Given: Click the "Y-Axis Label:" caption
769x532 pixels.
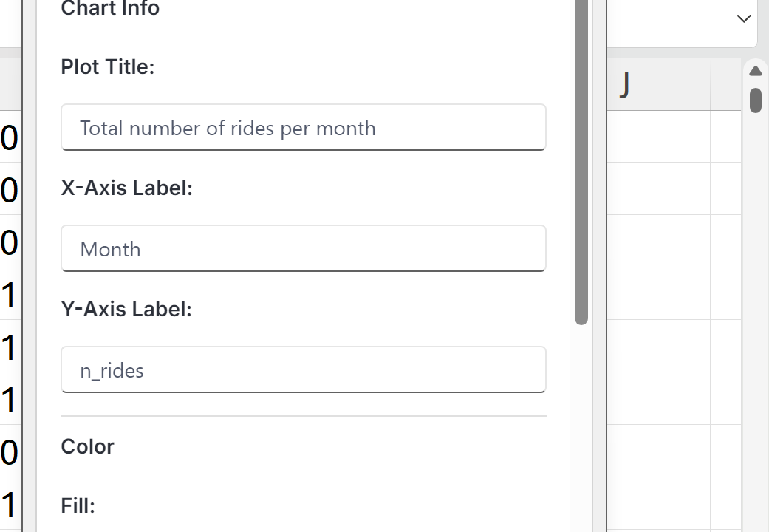Looking at the screenshot, I should pos(126,309).
